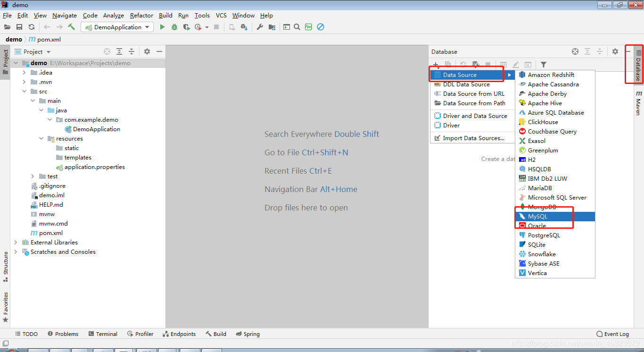Screen dimensions: 644x352
Task: Select MySQL from data source list
Action: point(555,216)
